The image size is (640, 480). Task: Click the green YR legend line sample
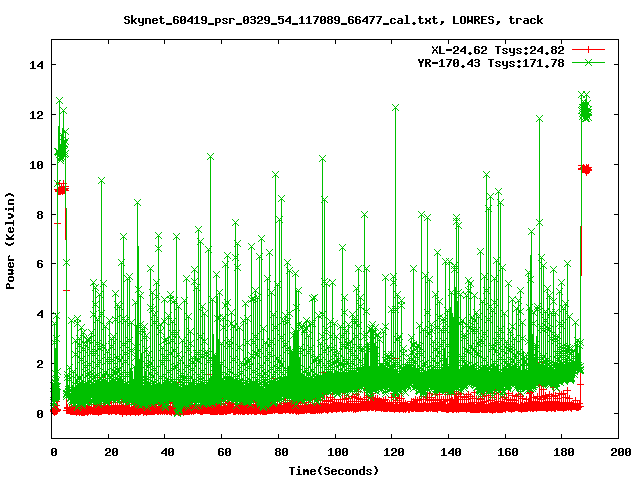588,62
